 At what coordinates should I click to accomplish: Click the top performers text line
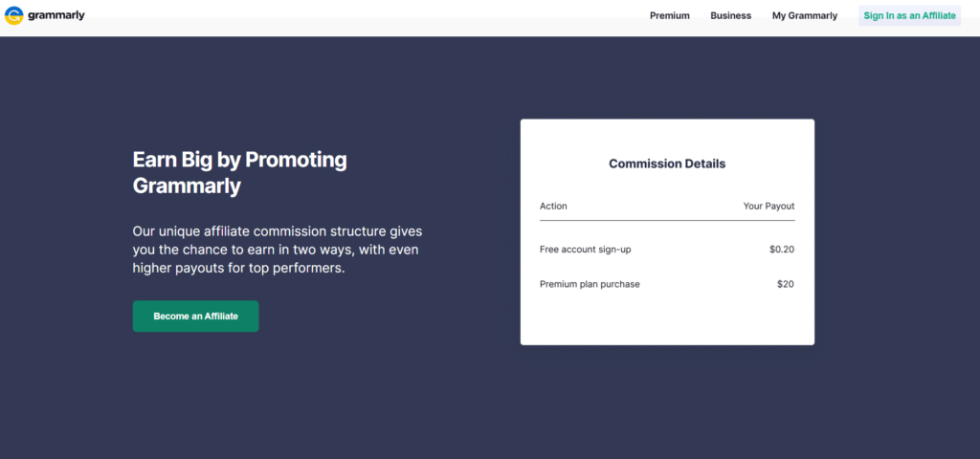[x=238, y=269]
